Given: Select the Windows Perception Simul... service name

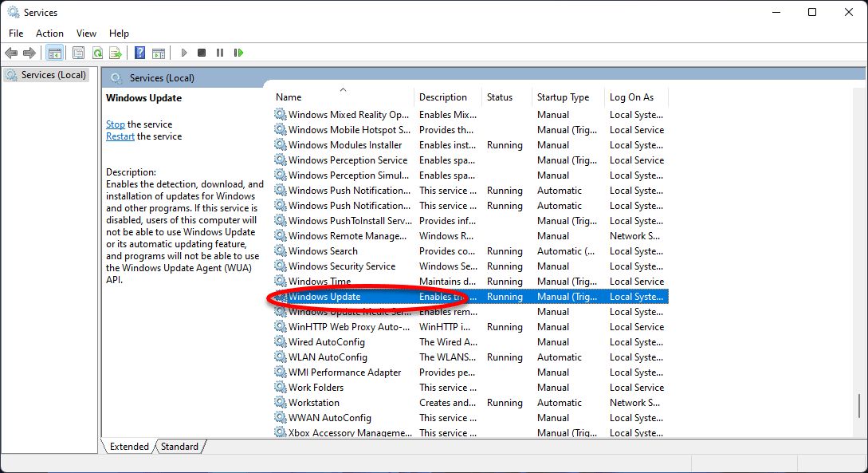Looking at the screenshot, I should [x=348, y=175].
